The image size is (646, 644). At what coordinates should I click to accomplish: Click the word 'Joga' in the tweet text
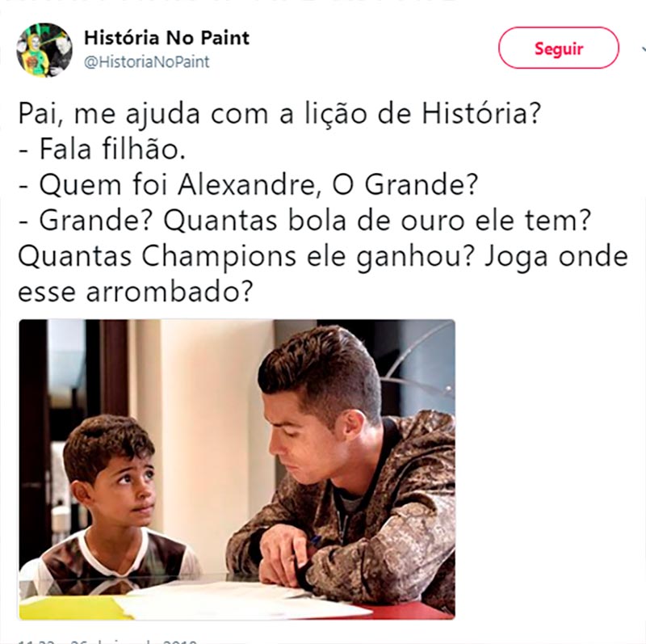[x=515, y=257]
